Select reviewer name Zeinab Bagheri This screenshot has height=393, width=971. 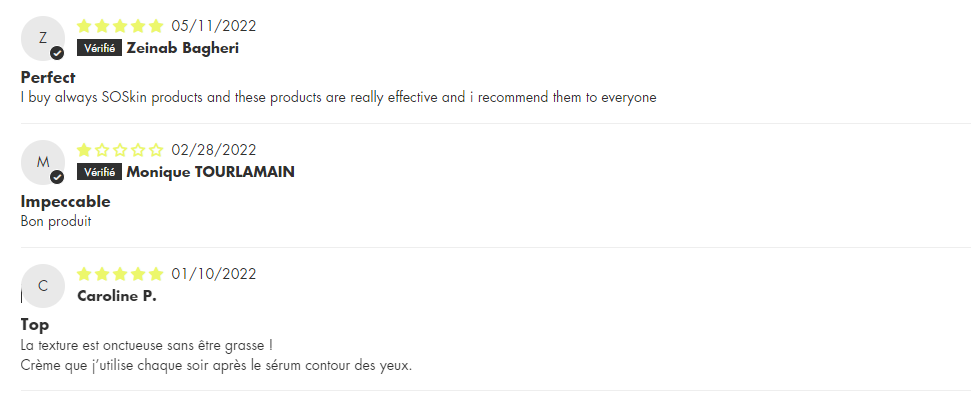183,48
